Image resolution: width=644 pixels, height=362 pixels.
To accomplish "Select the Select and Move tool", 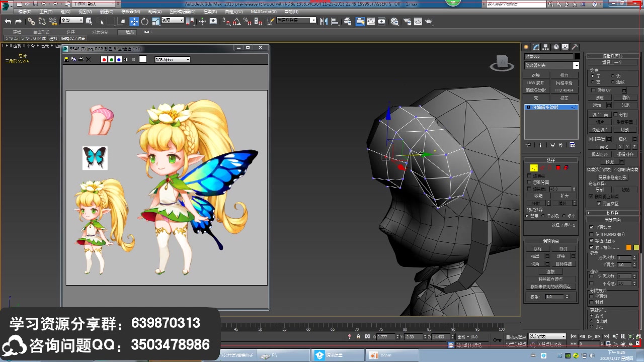I will [134, 22].
